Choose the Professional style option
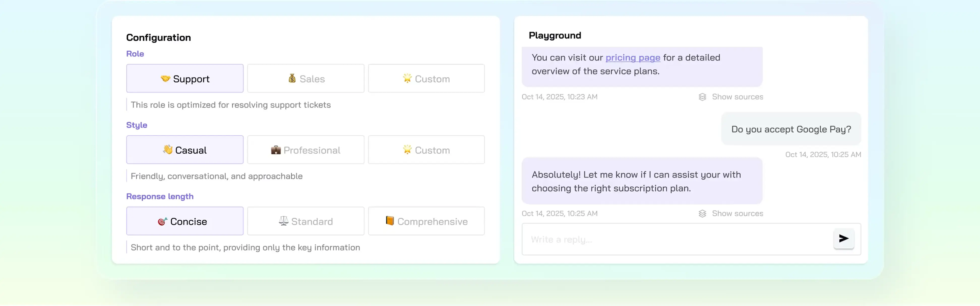Screen dimensions: 980x306 305,150
